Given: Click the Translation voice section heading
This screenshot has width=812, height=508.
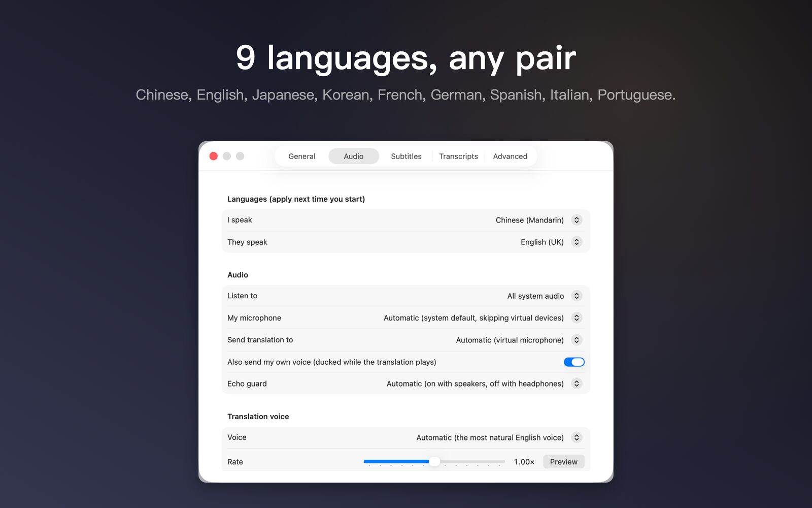Looking at the screenshot, I should [x=258, y=417].
